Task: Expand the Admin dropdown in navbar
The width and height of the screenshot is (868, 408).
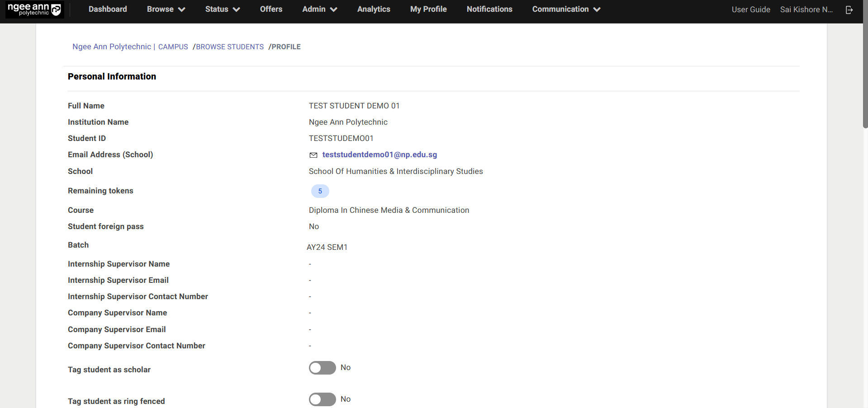Action: (x=319, y=9)
